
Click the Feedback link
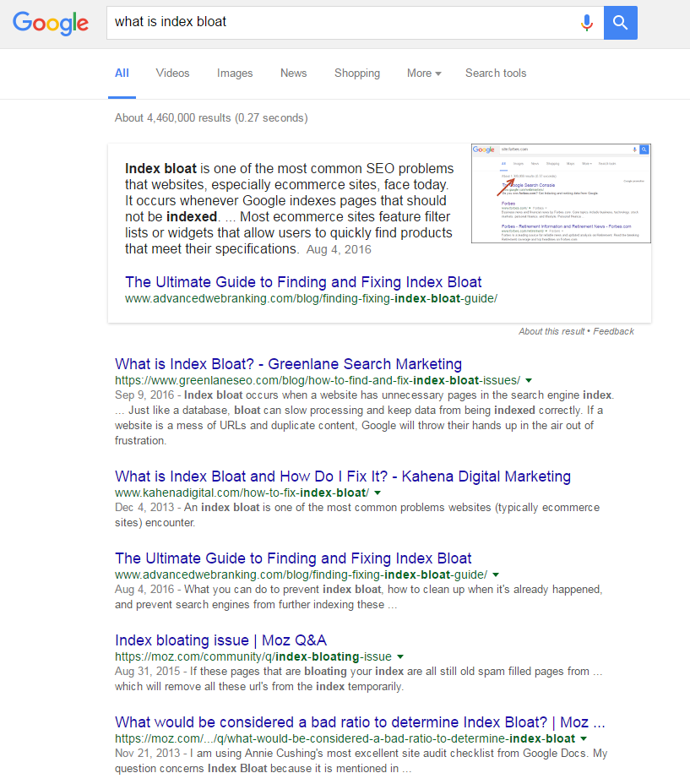pyautogui.click(x=613, y=331)
